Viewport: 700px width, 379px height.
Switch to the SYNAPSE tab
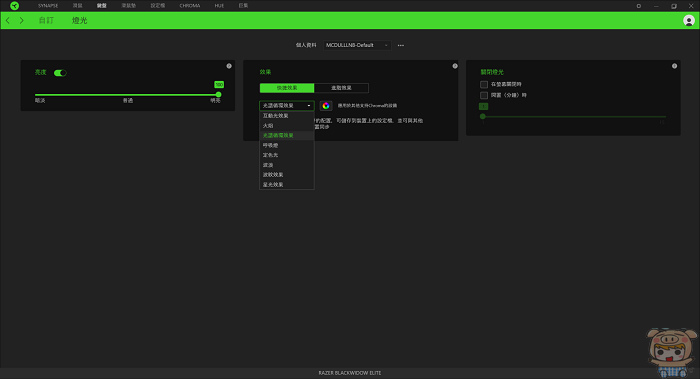click(48, 6)
